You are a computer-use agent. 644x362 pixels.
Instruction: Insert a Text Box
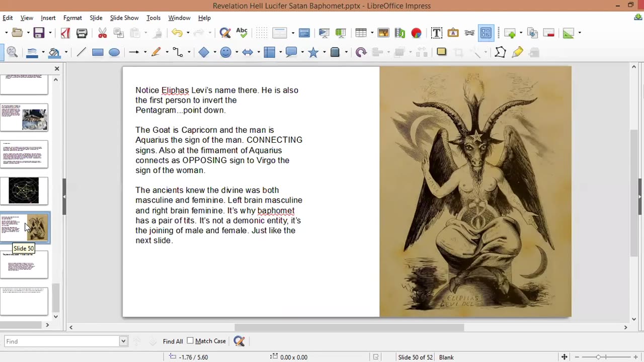tap(436, 33)
